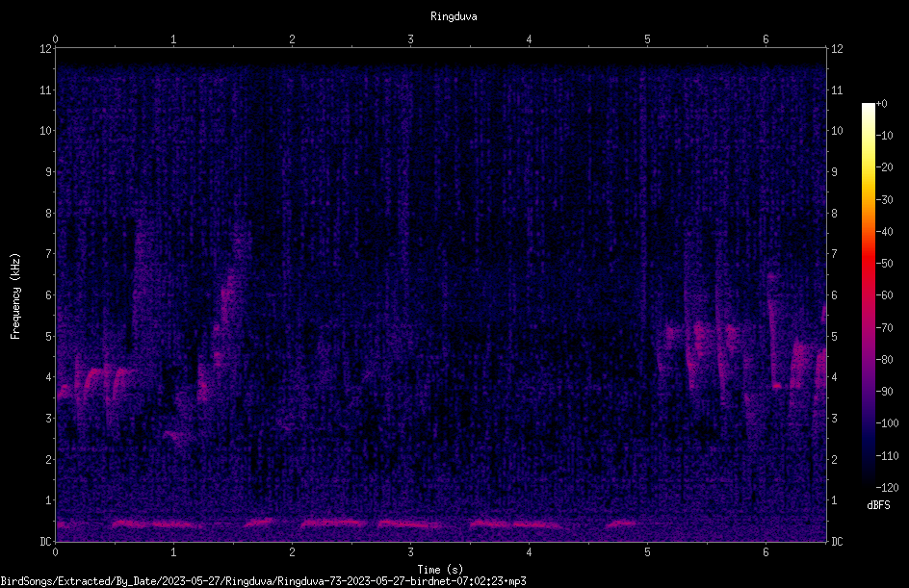Click the dBFS unit label
The width and height of the screenshot is (909, 588).
click(x=878, y=505)
